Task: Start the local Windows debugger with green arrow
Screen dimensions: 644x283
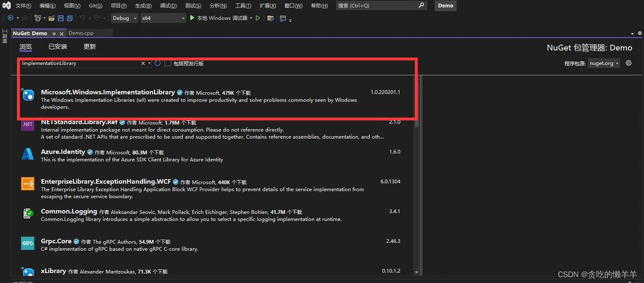Action: tap(192, 18)
